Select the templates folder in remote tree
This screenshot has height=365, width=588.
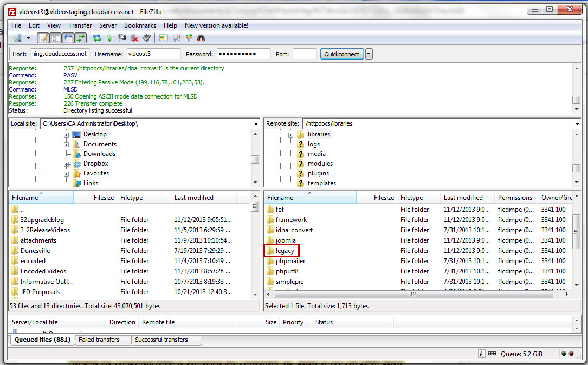(322, 183)
